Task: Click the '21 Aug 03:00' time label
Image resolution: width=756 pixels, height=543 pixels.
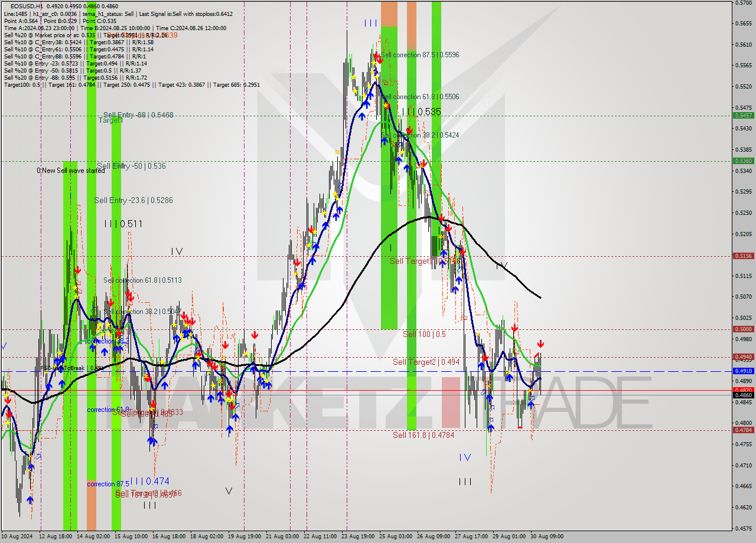Action: (x=282, y=537)
